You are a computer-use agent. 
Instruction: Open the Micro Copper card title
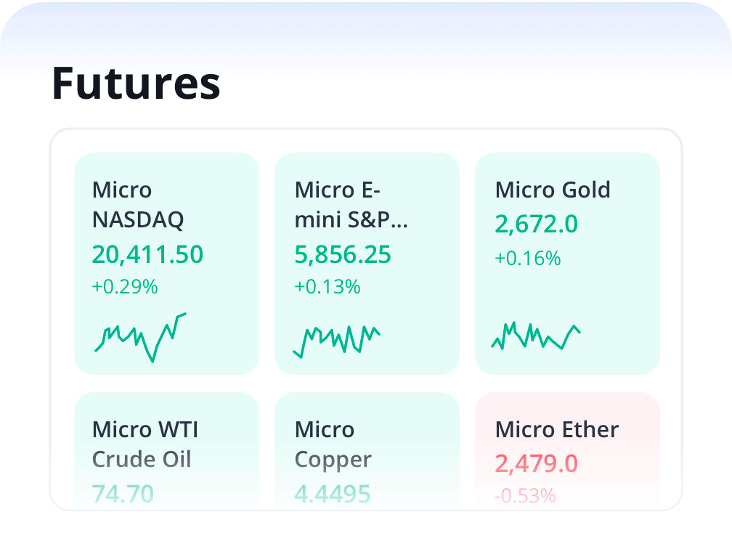click(333, 444)
